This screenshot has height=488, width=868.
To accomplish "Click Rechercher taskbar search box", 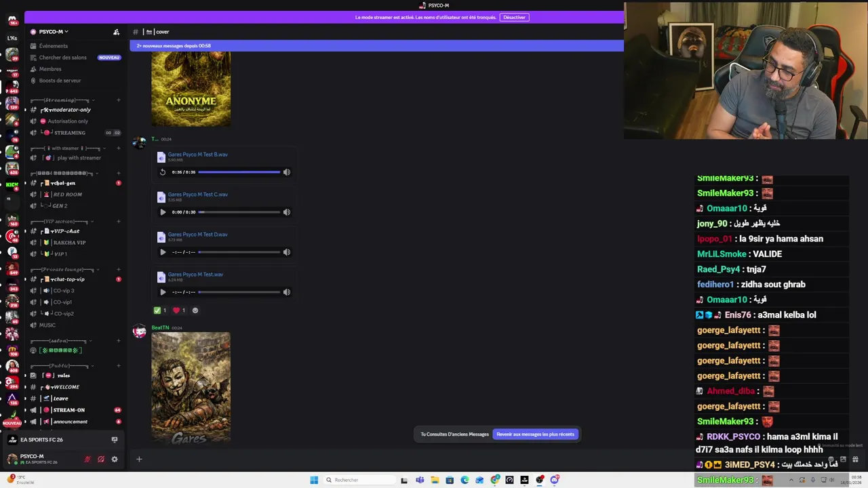I will point(359,480).
